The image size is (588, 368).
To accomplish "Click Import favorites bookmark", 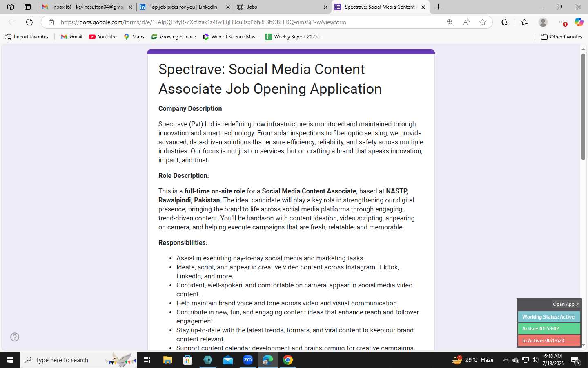I will click(x=27, y=37).
